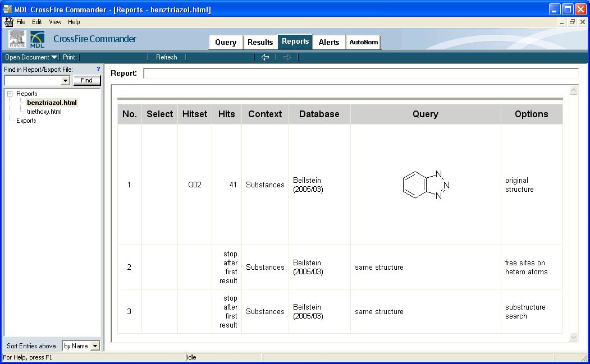Screen dimensions: 590x364
Task: Click the Report name input field
Action: click(x=360, y=73)
